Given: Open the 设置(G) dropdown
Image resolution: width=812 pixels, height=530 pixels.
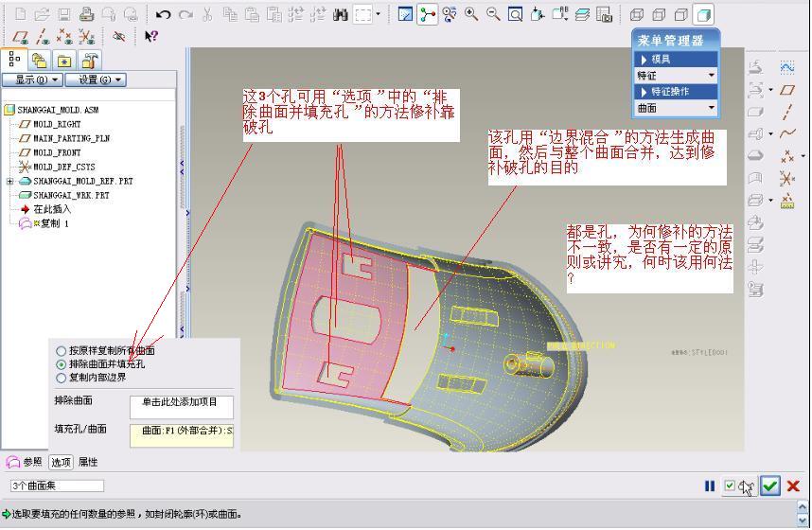Looking at the screenshot, I should 96,79.
